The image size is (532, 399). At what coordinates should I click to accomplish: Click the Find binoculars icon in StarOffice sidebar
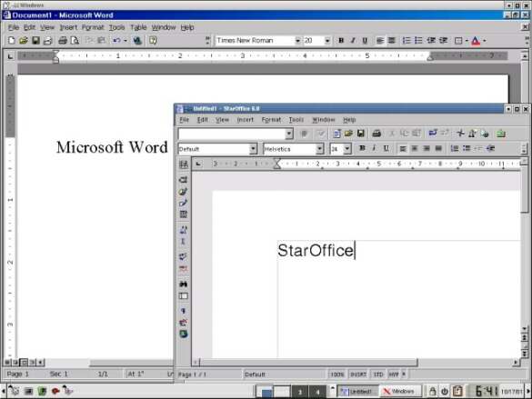pos(183,284)
